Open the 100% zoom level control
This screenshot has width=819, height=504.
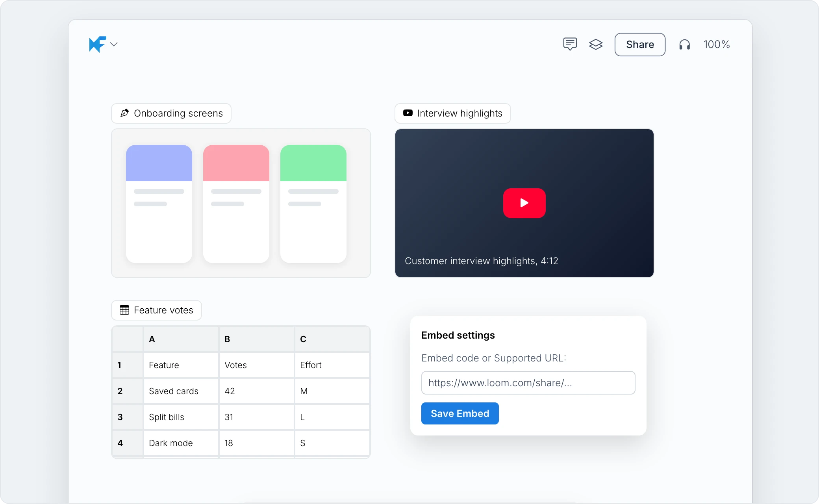pyautogui.click(x=717, y=44)
